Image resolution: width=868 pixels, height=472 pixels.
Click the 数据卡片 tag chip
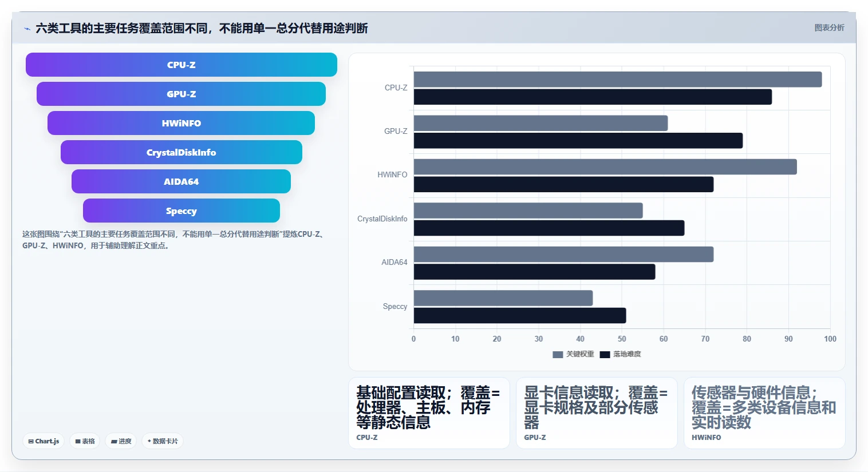click(163, 441)
